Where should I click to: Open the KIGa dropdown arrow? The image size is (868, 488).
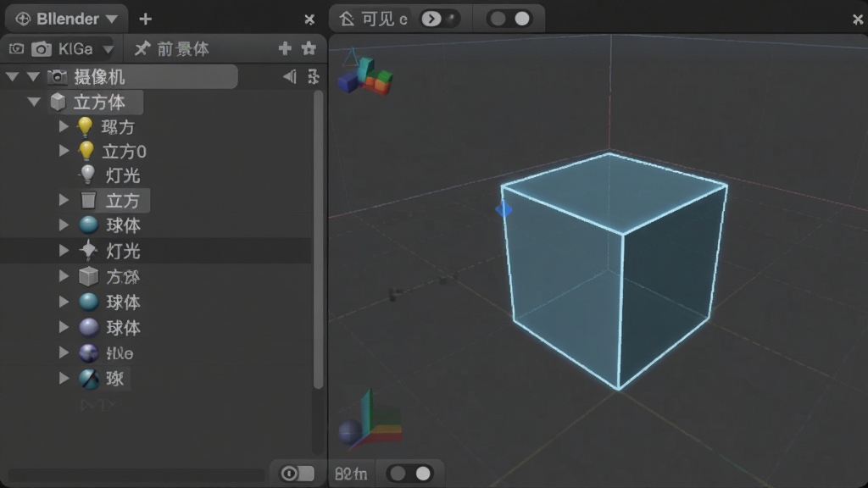[108, 49]
